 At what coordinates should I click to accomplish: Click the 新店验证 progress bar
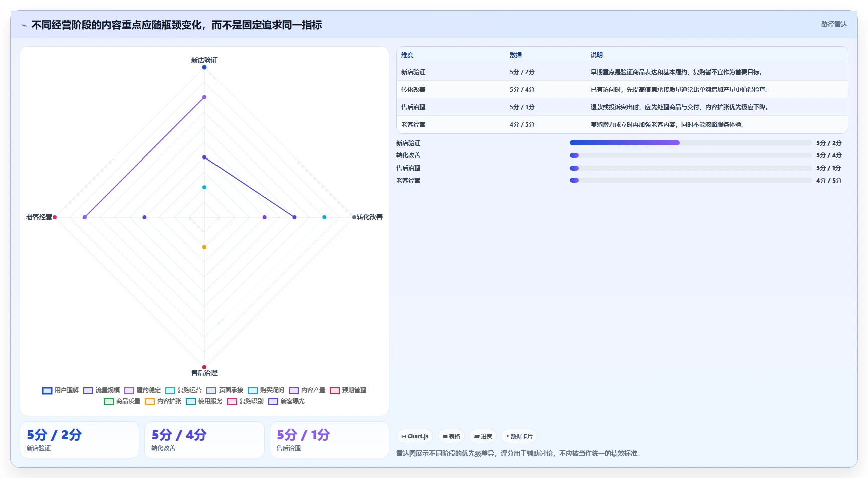pos(691,143)
